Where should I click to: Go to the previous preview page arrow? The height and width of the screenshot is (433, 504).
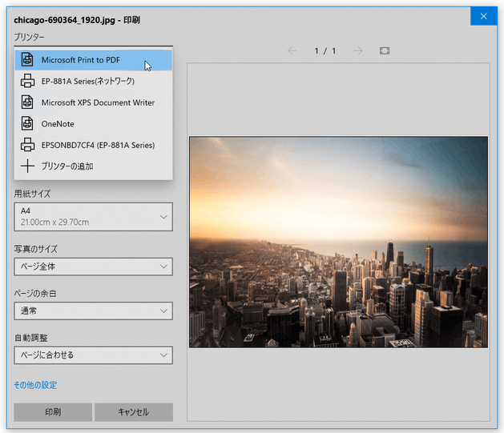click(292, 50)
